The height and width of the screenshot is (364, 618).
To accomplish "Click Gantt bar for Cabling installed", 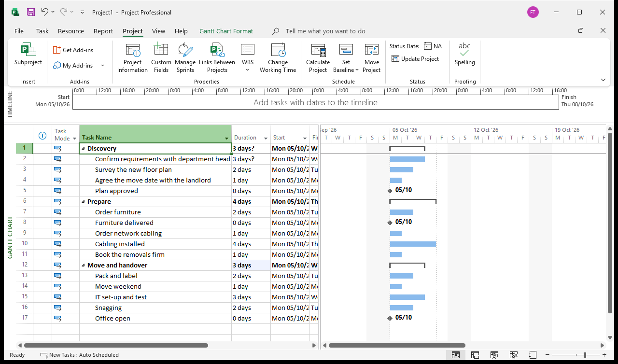I will pyautogui.click(x=413, y=244).
